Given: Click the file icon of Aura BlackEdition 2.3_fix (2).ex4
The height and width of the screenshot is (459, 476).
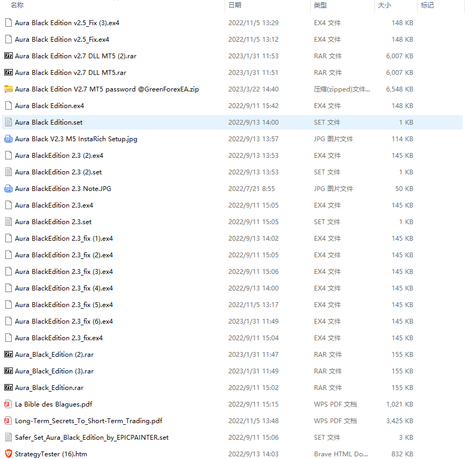Looking at the screenshot, I should (9, 255).
